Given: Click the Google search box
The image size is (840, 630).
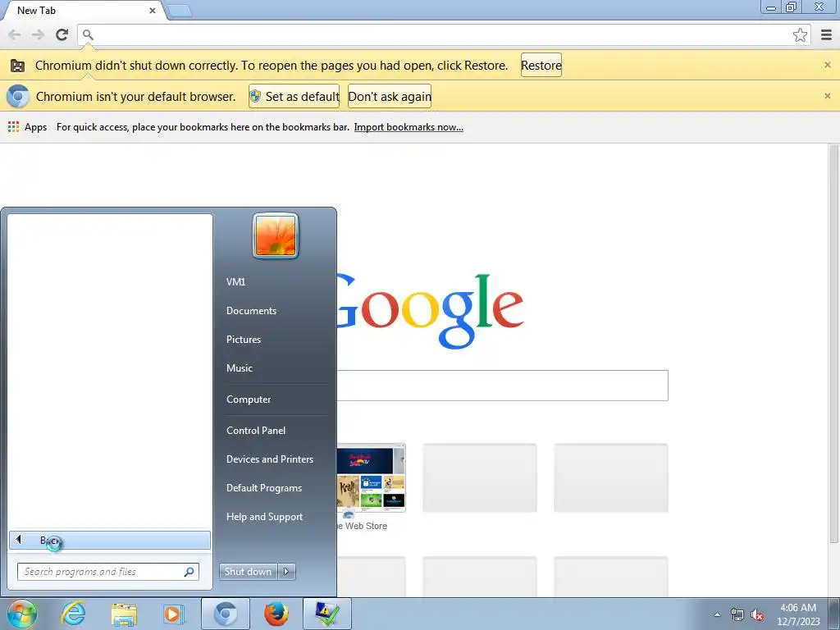Looking at the screenshot, I should (x=502, y=386).
